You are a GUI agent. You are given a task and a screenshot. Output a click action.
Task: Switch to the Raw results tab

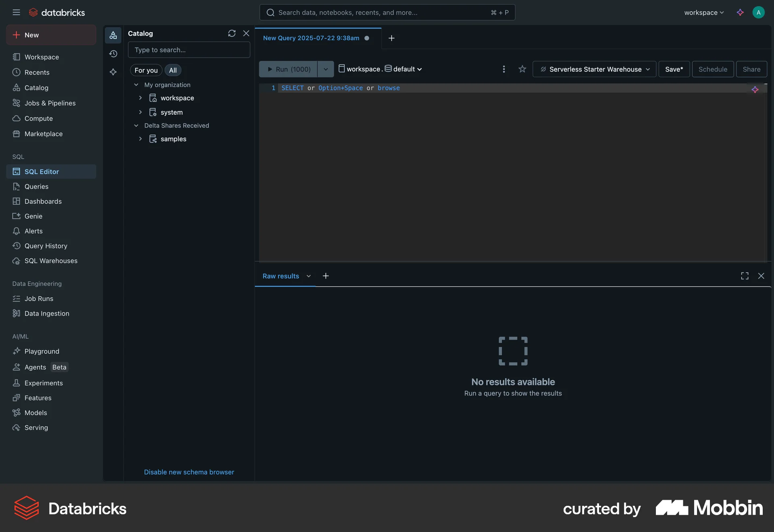281,276
